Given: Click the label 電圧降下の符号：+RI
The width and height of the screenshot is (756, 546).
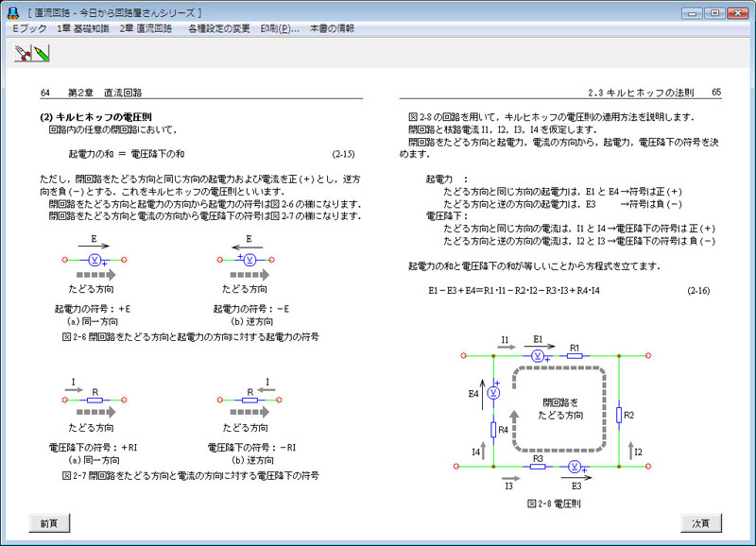Looking at the screenshot, I should pyautogui.click(x=93, y=448).
